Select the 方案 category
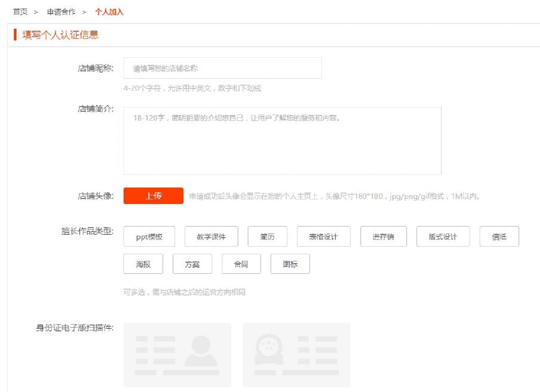This screenshot has width=540, height=392. 192,264
